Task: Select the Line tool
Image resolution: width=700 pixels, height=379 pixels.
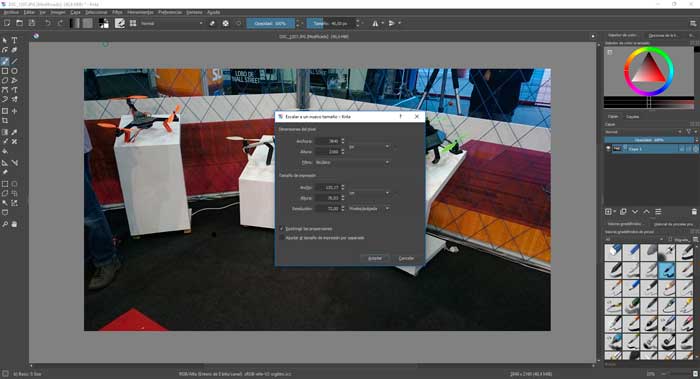Action: (14, 61)
